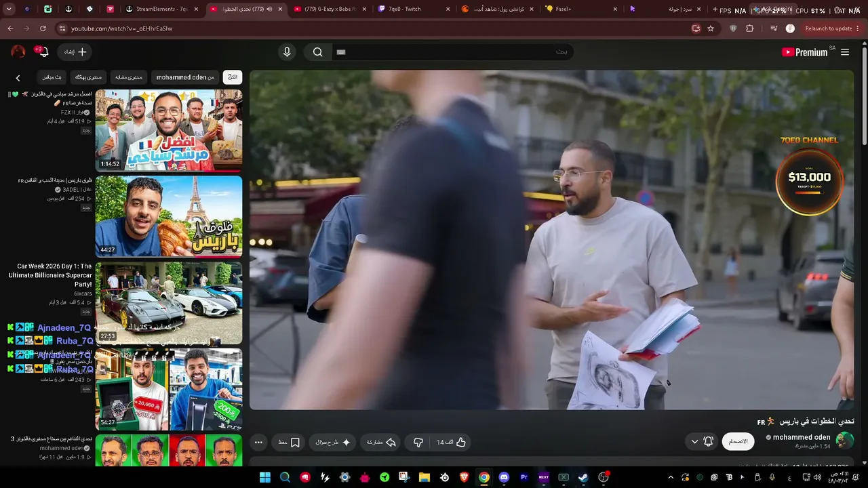
Task: Open the 1:14:52 tour guide video thumbnail
Action: [169, 130]
